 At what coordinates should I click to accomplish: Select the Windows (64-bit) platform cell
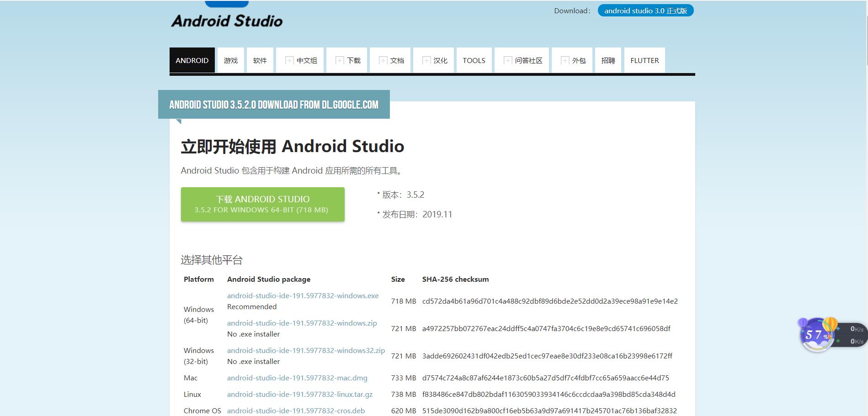(199, 315)
